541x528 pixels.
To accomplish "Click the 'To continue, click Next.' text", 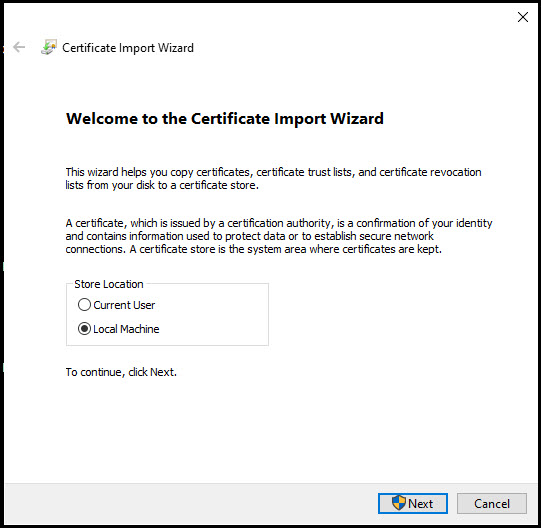I will click(x=121, y=372).
